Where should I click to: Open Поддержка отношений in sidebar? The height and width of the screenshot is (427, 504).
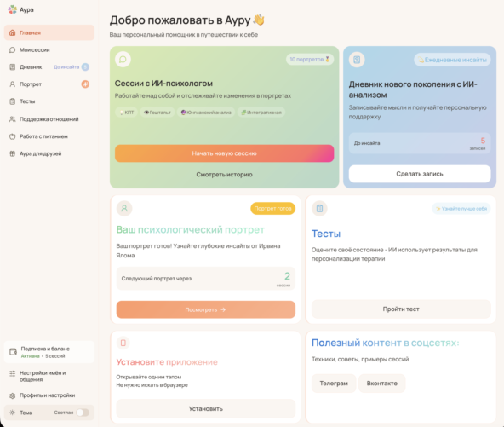pos(49,119)
